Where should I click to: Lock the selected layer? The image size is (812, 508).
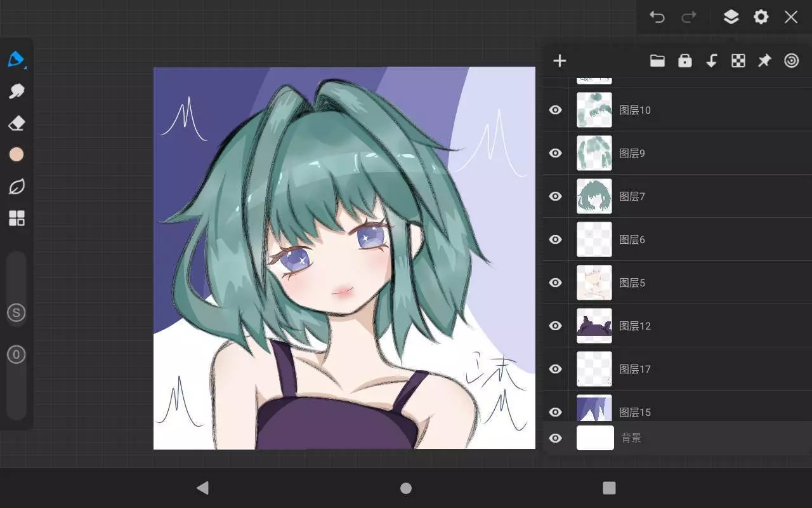[684, 61]
